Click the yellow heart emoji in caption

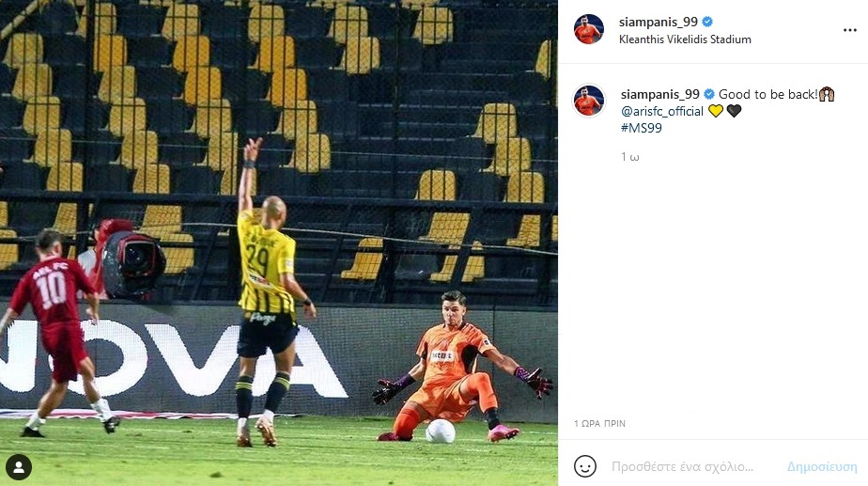715,111
